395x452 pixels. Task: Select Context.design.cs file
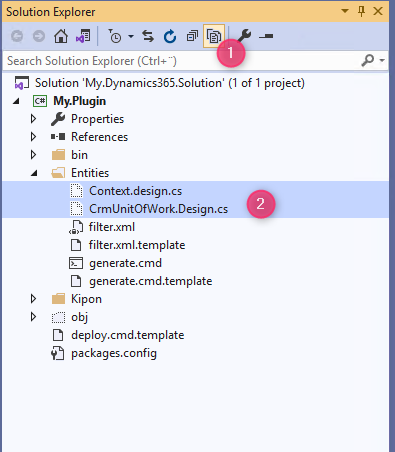[135, 191]
